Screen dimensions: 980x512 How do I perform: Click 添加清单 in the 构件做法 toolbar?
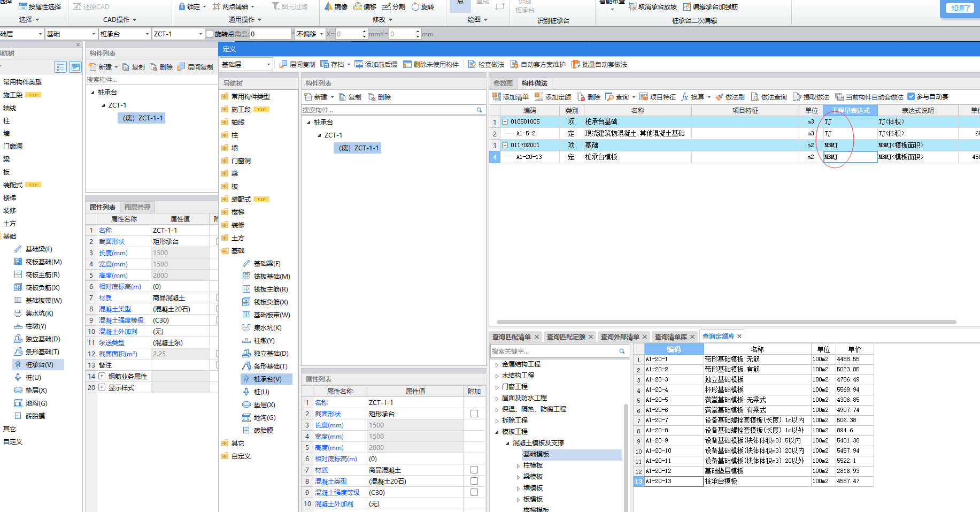pyautogui.click(x=511, y=97)
